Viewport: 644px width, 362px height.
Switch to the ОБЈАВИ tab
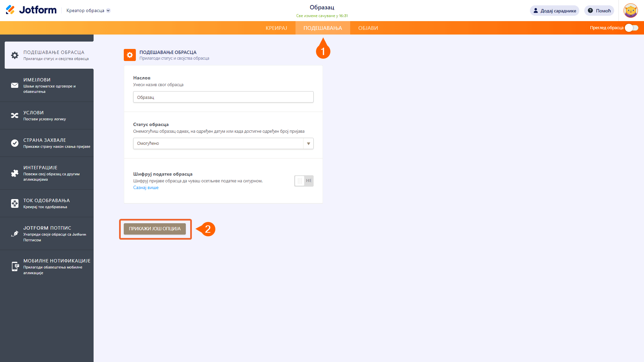coord(368,28)
